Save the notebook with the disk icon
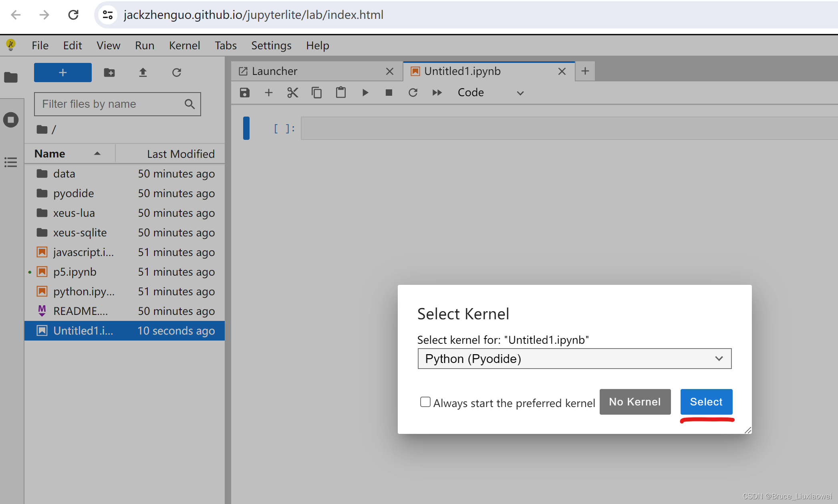The height and width of the screenshot is (504, 838). click(x=245, y=93)
